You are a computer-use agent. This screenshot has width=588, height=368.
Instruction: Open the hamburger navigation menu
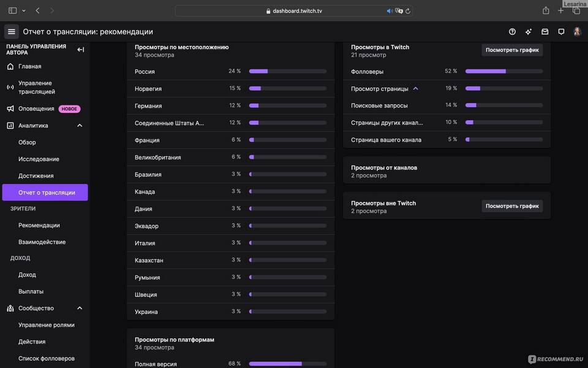(x=11, y=32)
